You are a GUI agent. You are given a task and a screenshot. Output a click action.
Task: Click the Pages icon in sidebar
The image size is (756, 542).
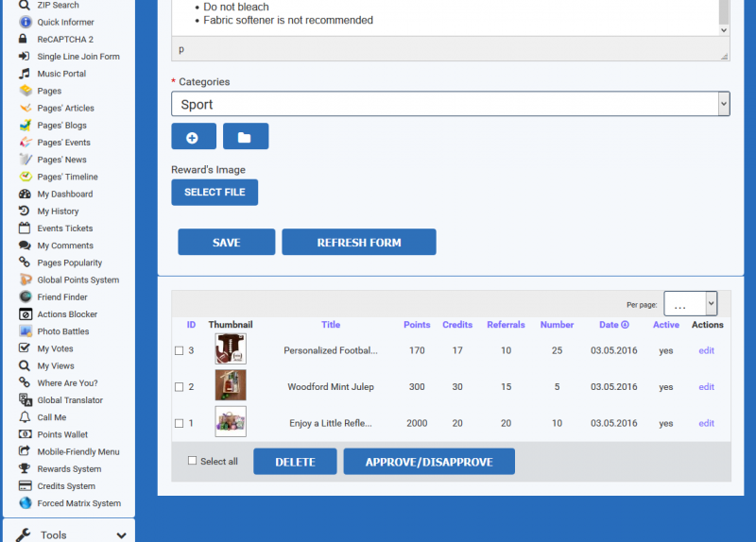tap(26, 91)
